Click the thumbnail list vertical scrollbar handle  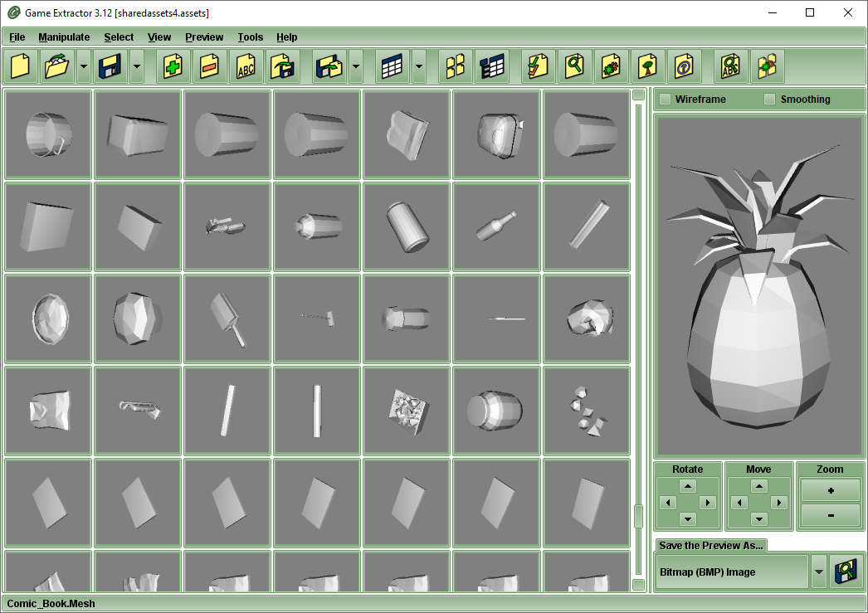(638, 516)
